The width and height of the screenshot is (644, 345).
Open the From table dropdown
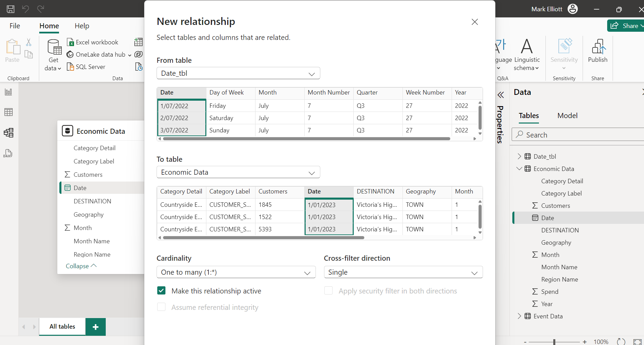238,73
